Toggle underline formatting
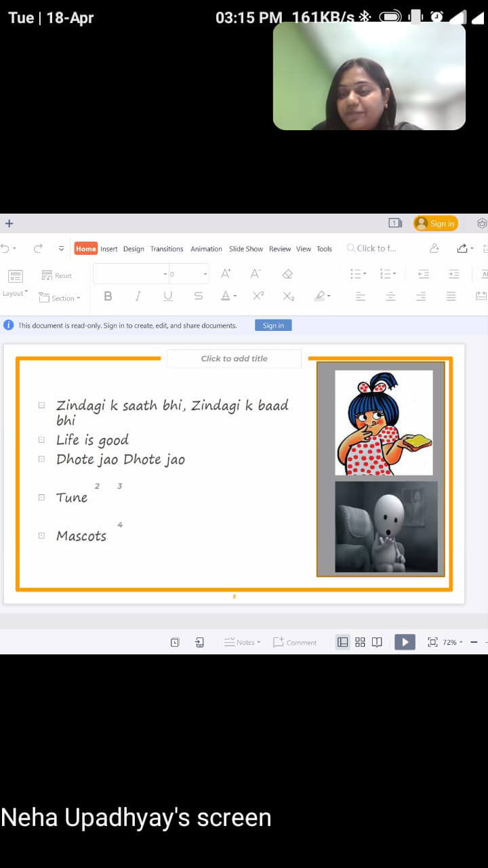This screenshot has width=488, height=868. click(x=168, y=296)
